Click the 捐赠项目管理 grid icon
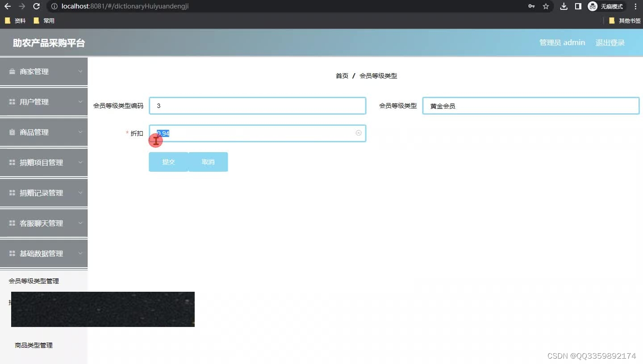Screen dimensions: 643x364 pos(12,162)
